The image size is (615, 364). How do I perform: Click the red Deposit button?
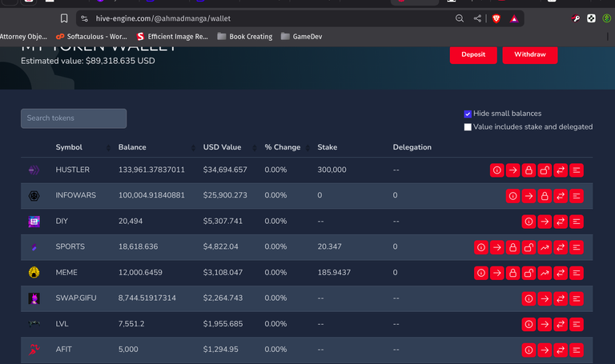tap(473, 54)
